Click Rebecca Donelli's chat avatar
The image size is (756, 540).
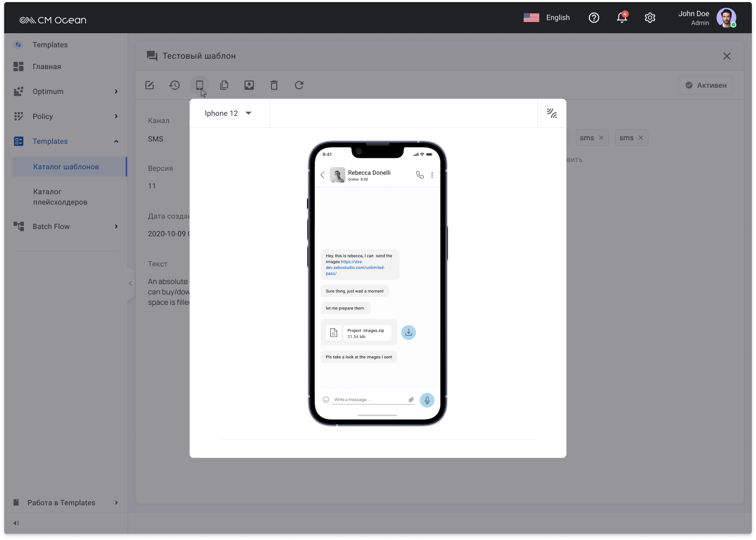[x=337, y=175]
